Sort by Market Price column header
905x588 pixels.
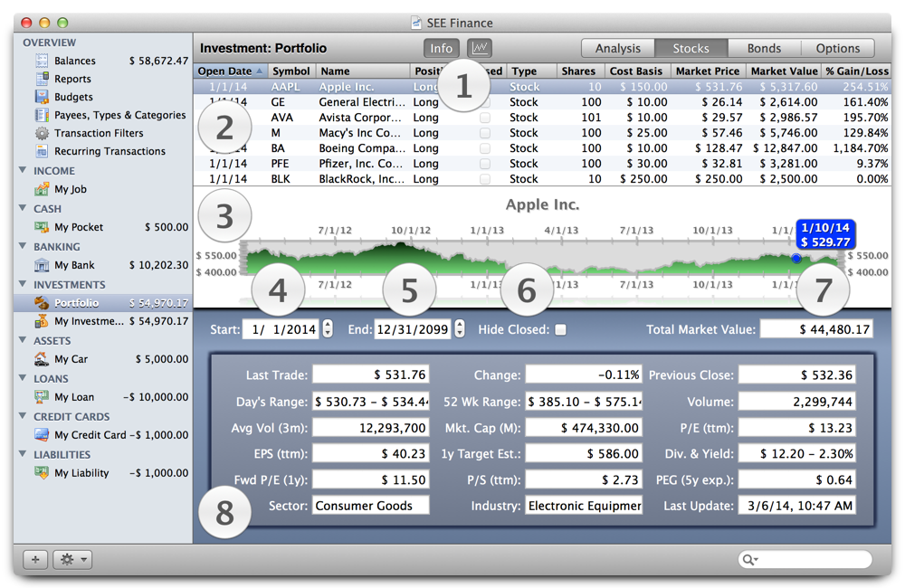click(x=709, y=71)
